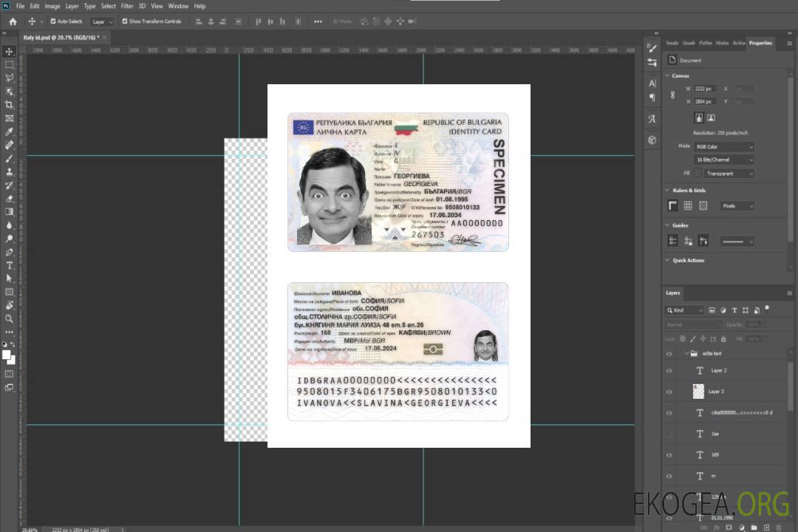Open the Filter menu
This screenshot has width=798, height=532.
tap(127, 6)
